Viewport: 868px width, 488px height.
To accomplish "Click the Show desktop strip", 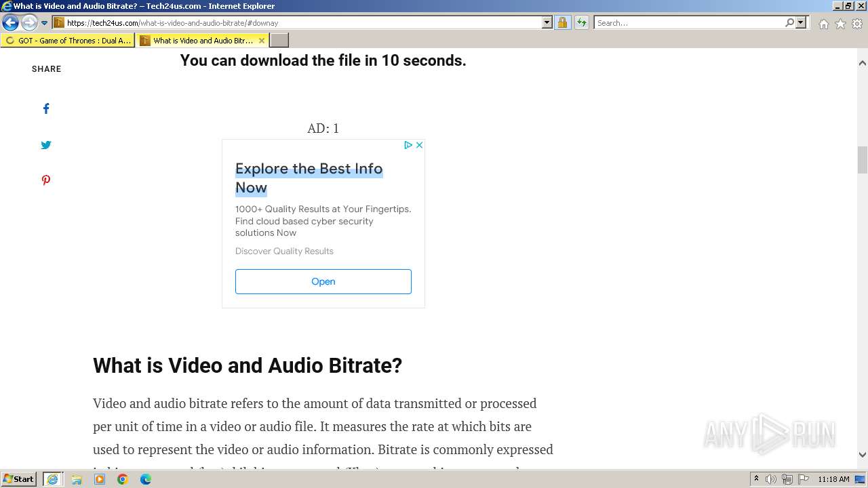I will click(861, 479).
